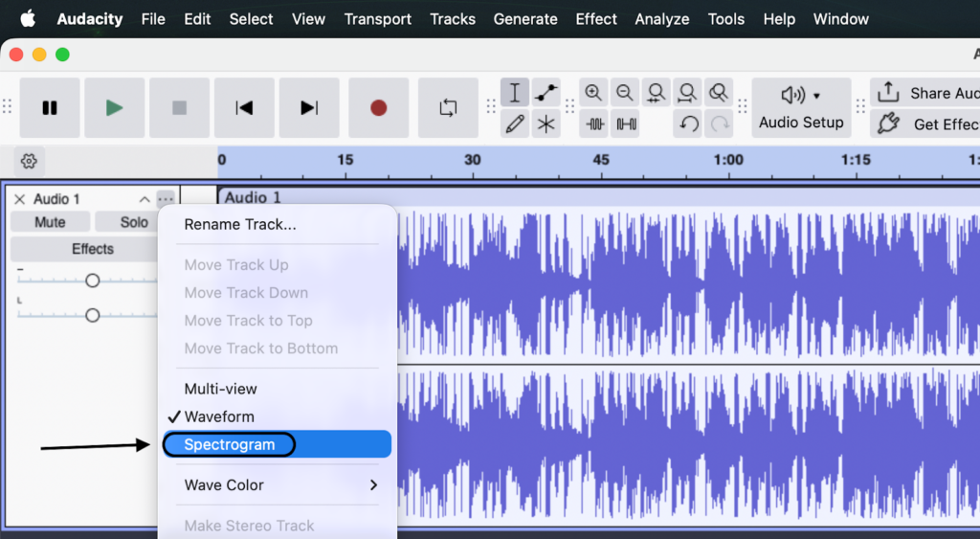Choose the Multi-tool asterisk icon
The image size is (980, 539).
(x=546, y=124)
